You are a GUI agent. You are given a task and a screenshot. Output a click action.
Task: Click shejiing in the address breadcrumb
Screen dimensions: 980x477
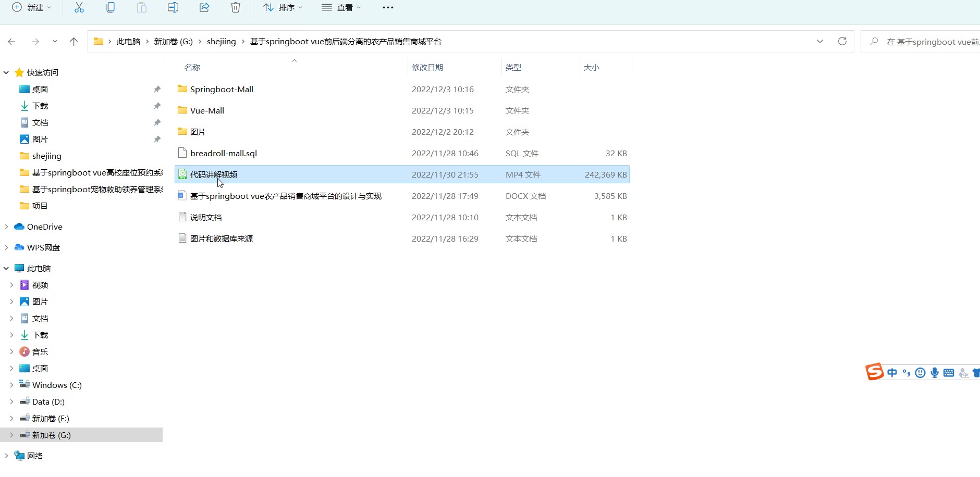[x=222, y=42]
